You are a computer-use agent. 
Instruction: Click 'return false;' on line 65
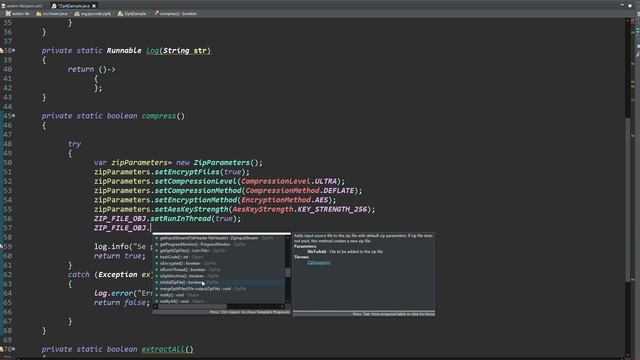tap(122, 302)
